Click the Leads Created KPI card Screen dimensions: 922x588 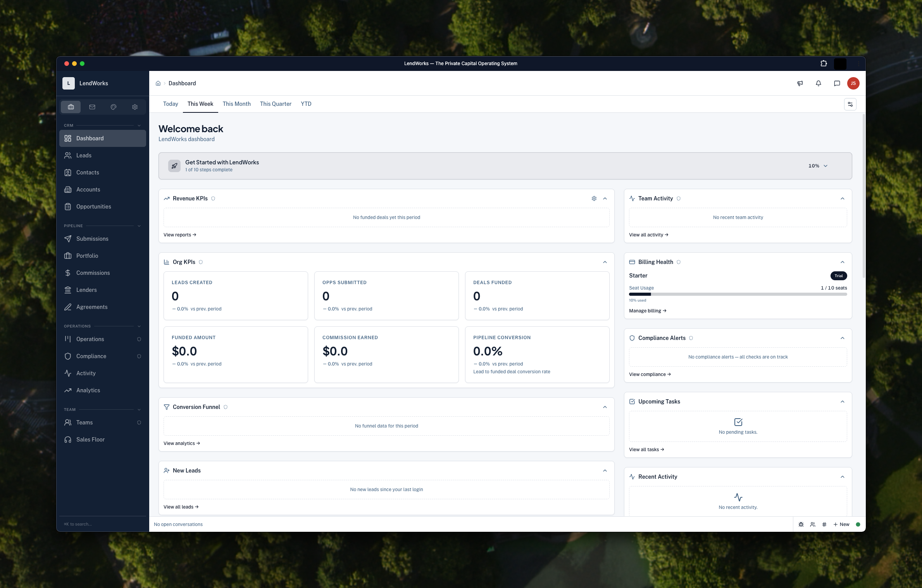236,296
